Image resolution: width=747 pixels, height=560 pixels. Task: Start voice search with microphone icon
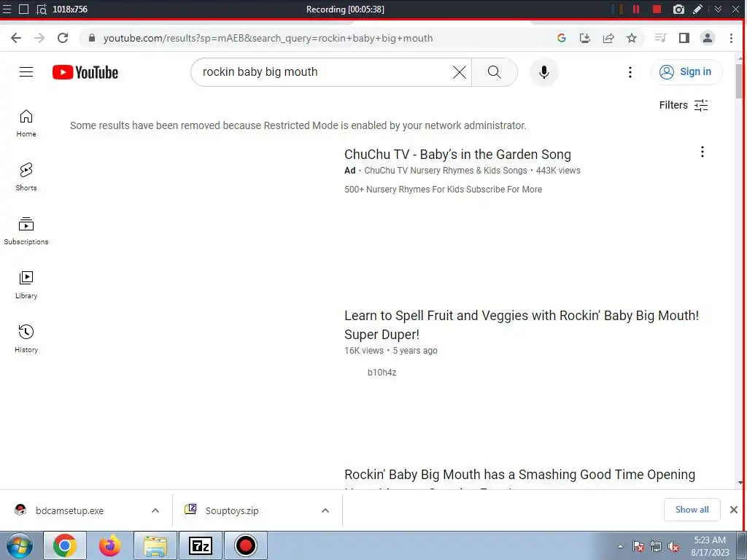click(x=543, y=72)
